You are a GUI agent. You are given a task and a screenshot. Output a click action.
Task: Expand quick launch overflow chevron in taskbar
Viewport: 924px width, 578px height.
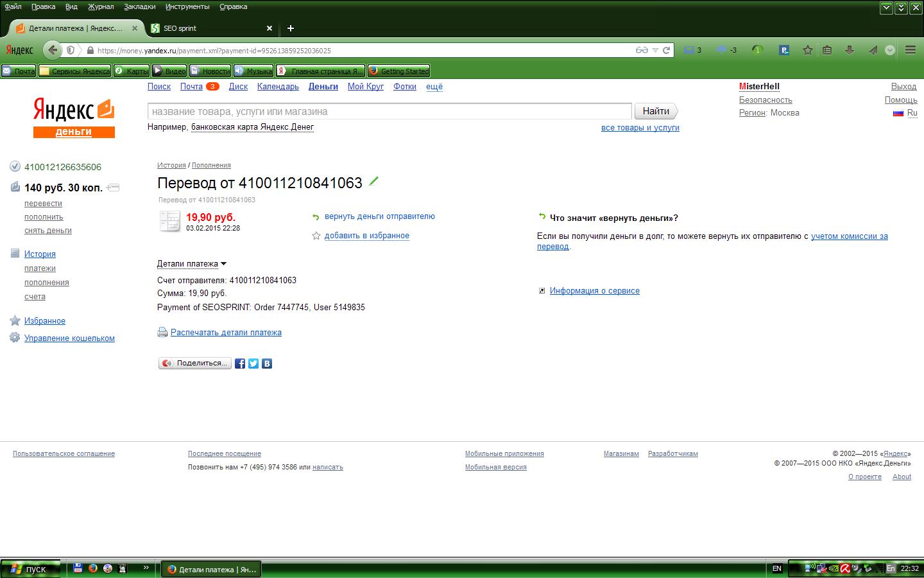(146, 568)
